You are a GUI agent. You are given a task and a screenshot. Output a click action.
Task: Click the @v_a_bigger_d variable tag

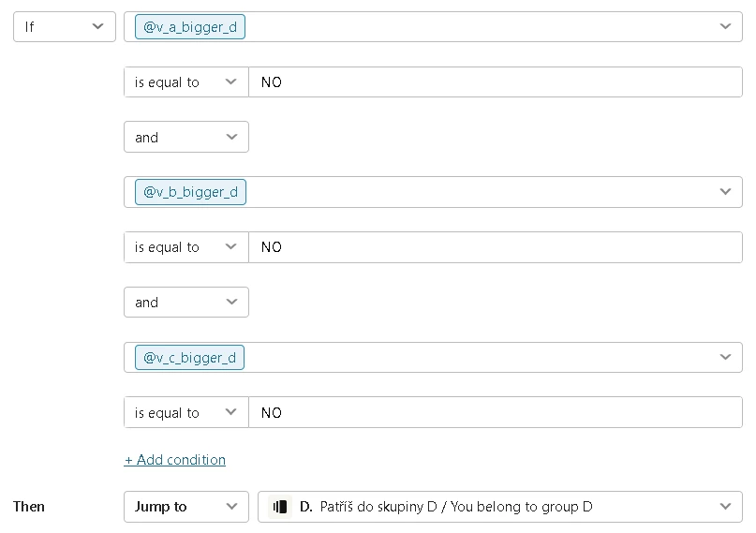point(190,27)
